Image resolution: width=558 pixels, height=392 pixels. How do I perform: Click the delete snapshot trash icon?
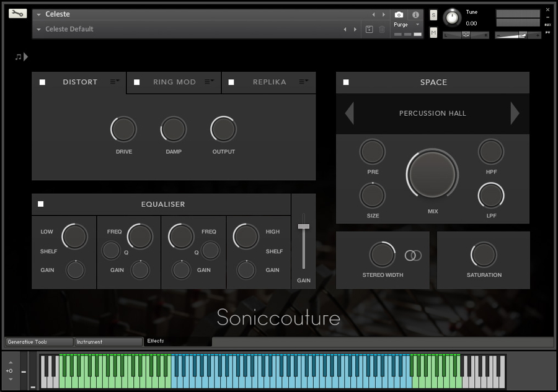(x=382, y=29)
